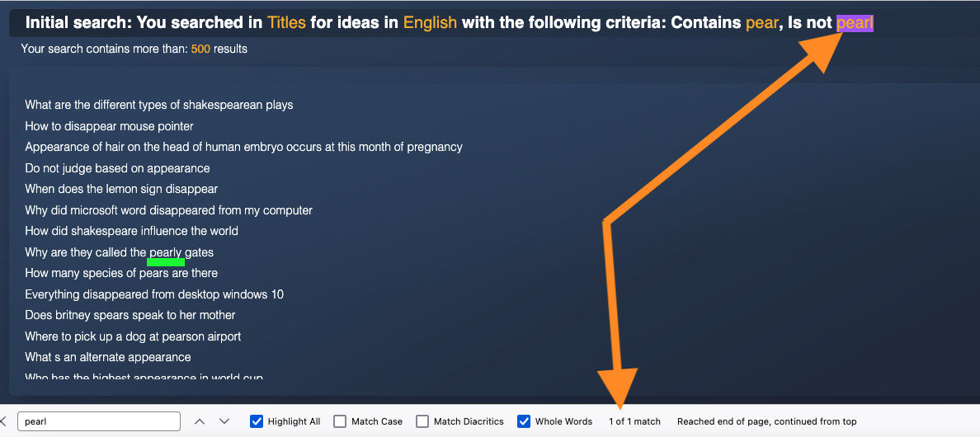Viewport: 980px width, 437px height.
Task: Open "When does the lemon sign disappear"
Action: [121, 189]
